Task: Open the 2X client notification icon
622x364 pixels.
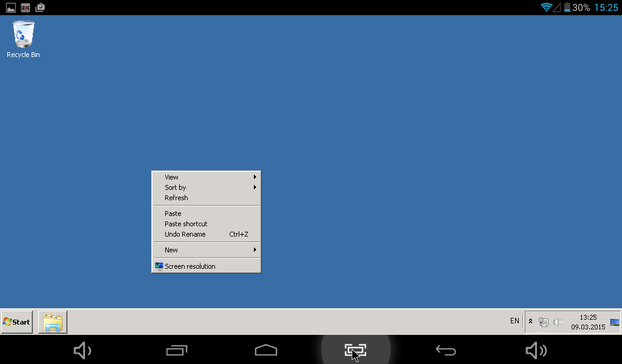Action: [26, 7]
